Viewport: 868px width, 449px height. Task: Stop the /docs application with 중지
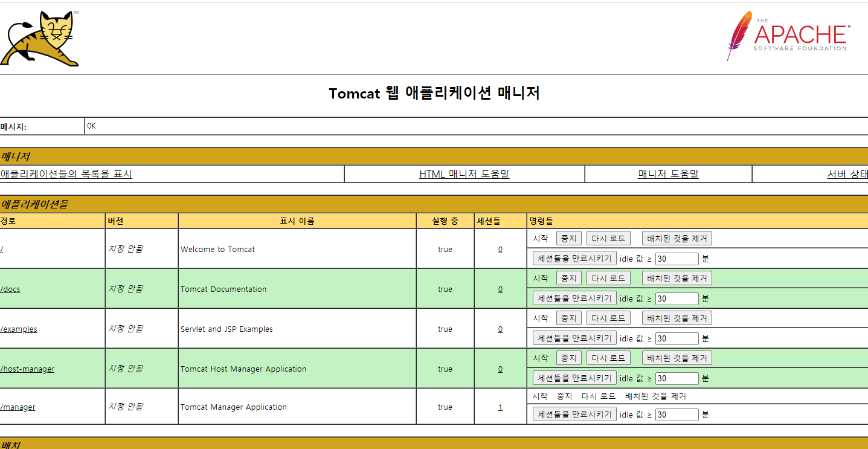(568, 278)
